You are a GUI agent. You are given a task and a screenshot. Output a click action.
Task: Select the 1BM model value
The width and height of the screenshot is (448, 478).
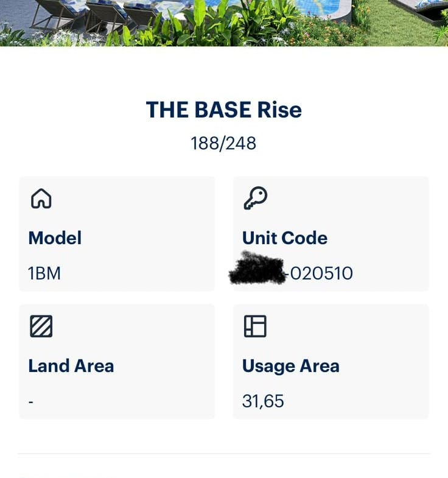coord(44,273)
